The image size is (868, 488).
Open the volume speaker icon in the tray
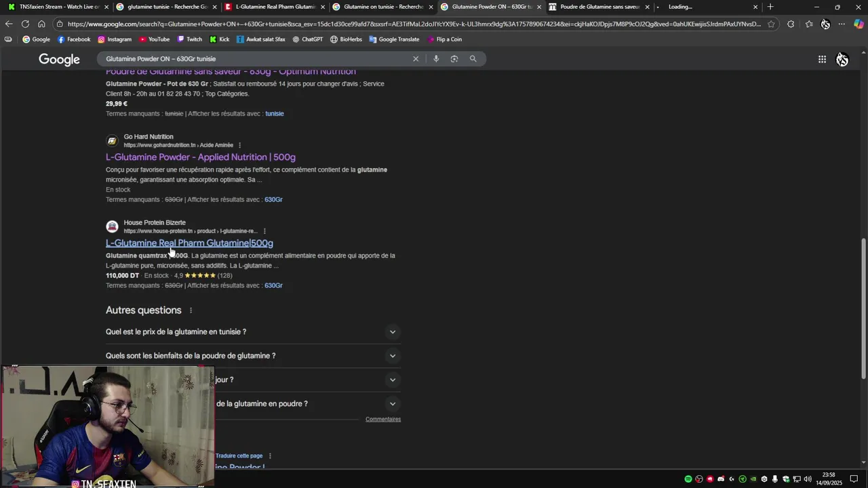click(x=808, y=479)
